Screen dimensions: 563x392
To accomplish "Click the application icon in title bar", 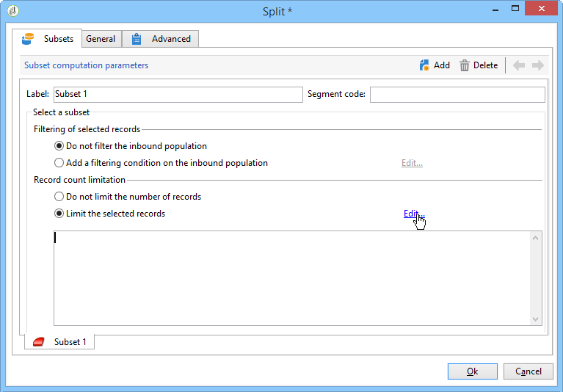I will coord(13,11).
